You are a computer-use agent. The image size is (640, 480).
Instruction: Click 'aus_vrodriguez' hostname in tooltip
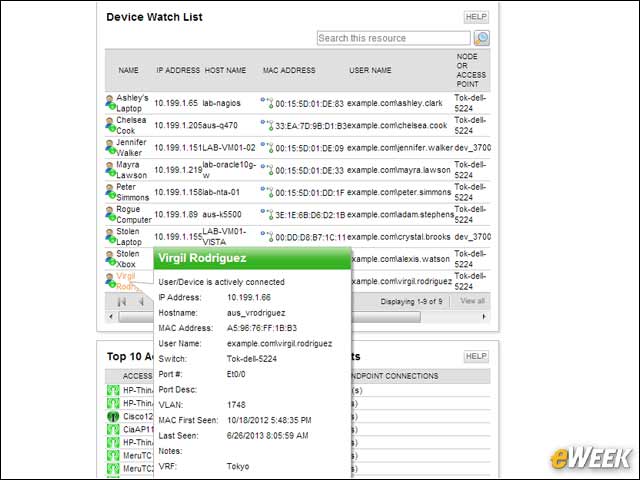coord(256,313)
